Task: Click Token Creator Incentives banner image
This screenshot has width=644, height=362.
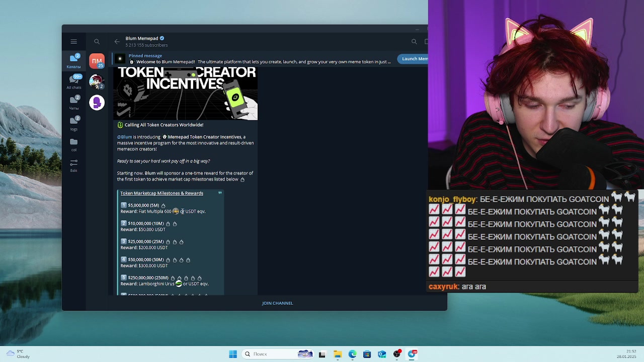Action: pos(186,94)
